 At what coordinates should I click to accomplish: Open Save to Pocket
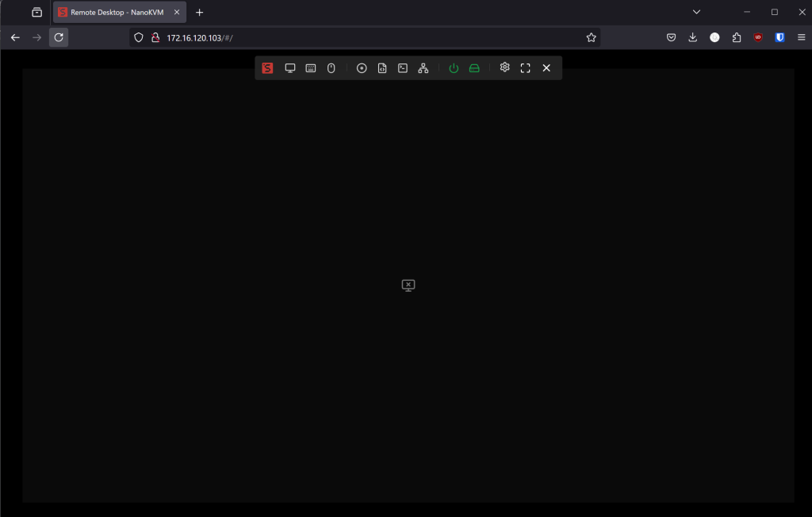click(x=671, y=37)
